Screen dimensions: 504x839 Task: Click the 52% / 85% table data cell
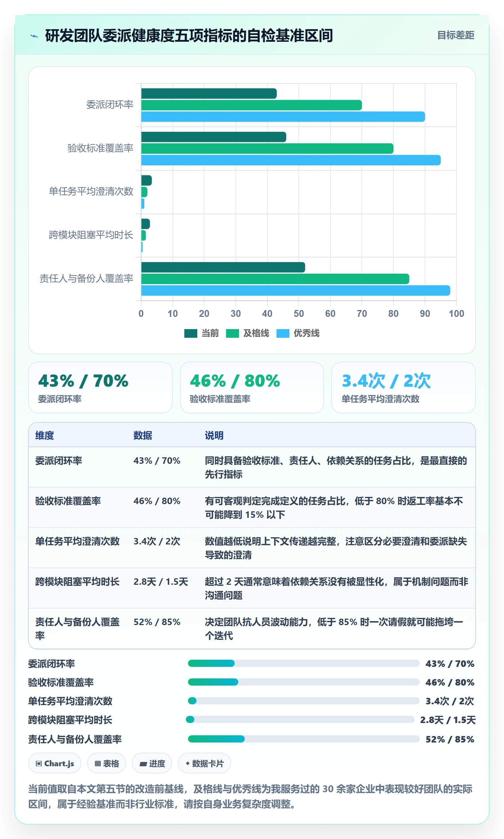157,622
